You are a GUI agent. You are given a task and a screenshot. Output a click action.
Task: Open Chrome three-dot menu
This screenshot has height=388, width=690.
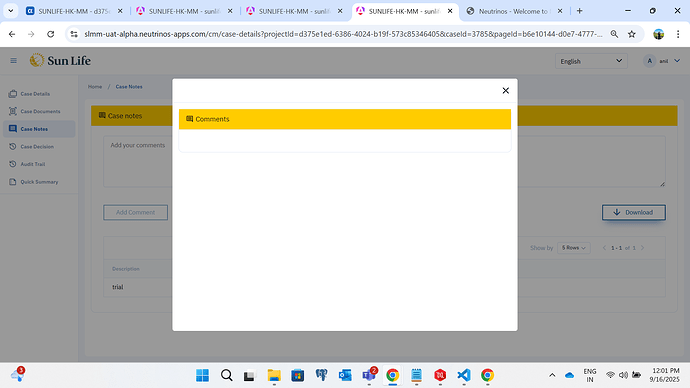[x=678, y=34]
